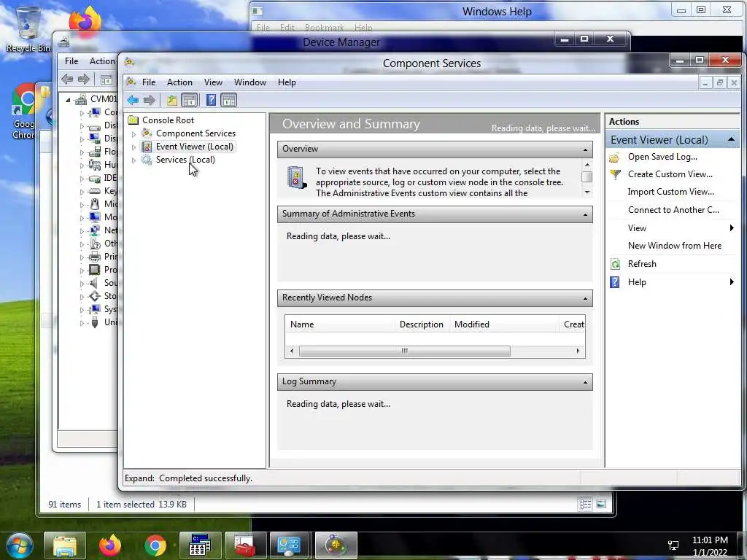Select Component Services node in console tree
747x560 pixels.
tap(196, 133)
